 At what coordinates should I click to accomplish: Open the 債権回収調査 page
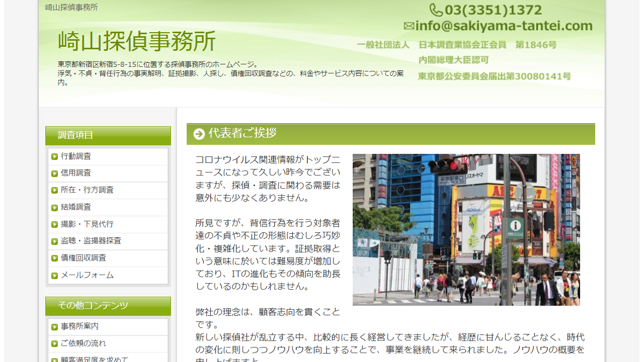pos(83,258)
